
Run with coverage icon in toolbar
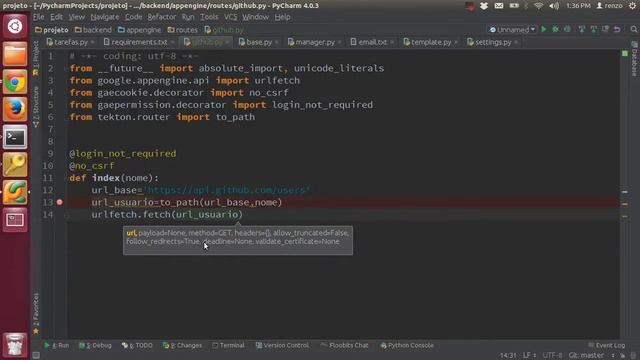click(x=567, y=29)
